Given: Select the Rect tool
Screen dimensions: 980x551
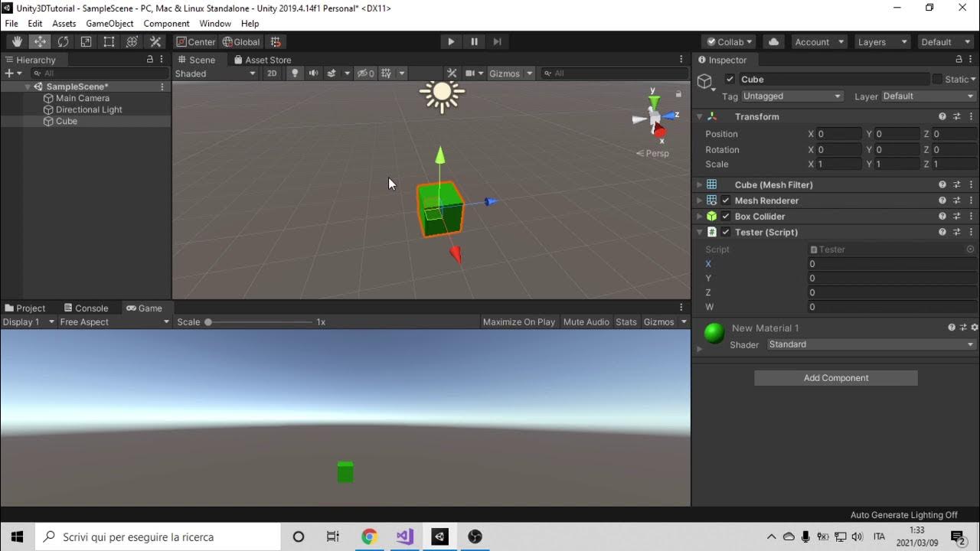Looking at the screenshot, I should [109, 42].
